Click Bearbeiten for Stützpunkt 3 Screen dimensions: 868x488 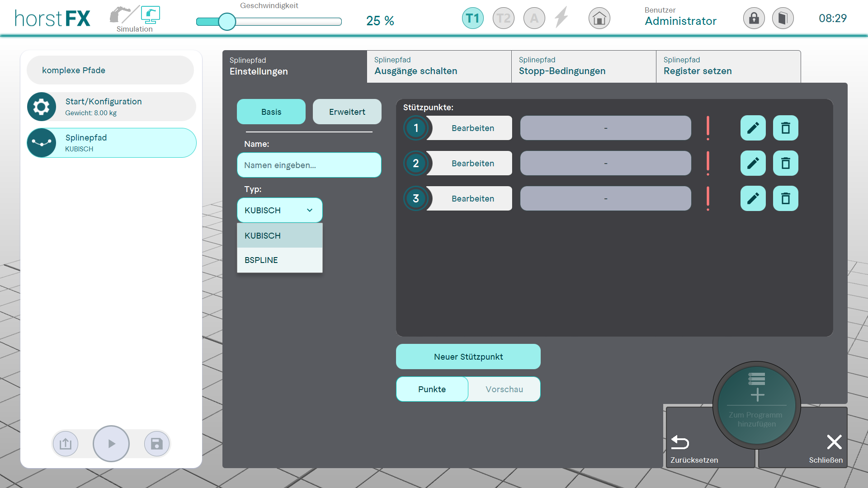coord(472,199)
